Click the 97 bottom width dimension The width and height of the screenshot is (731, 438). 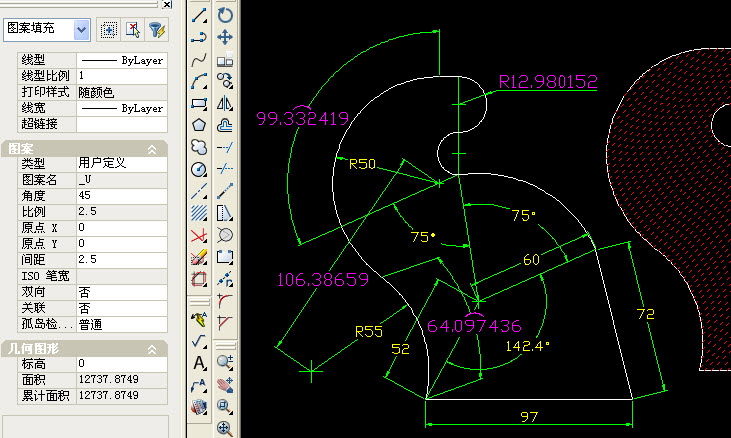pos(529,417)
